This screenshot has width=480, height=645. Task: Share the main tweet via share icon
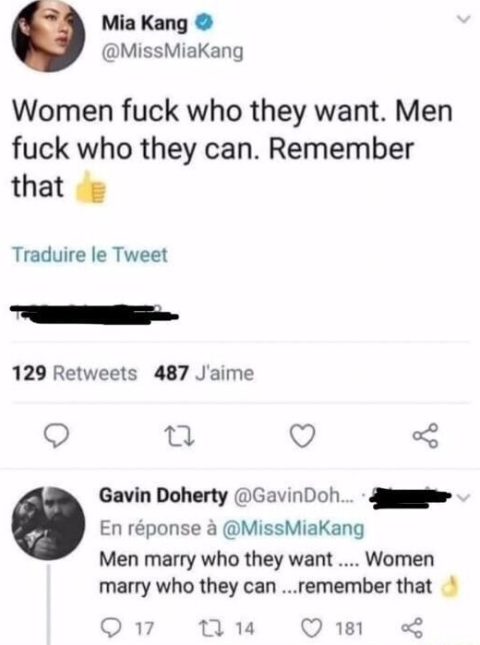pyautogui.click(x=426, y=436)
